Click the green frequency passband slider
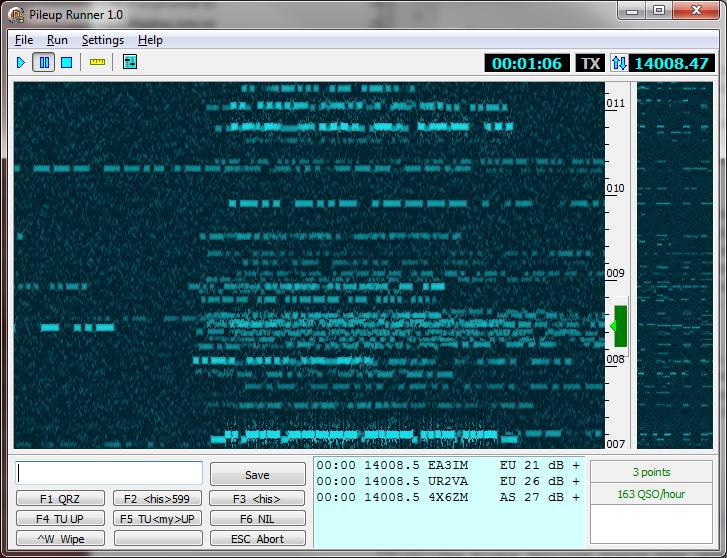The height and width of the screenshot is (558, 727). [620, 326]
